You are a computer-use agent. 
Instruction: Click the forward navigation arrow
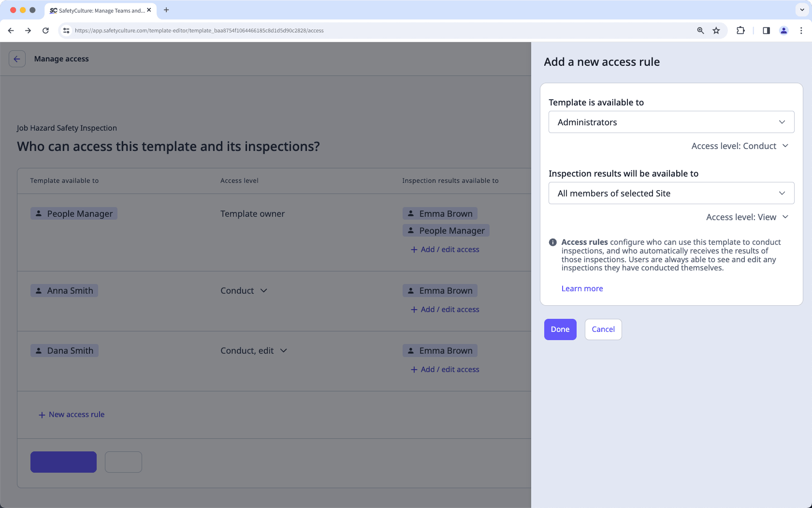(28, 30)
